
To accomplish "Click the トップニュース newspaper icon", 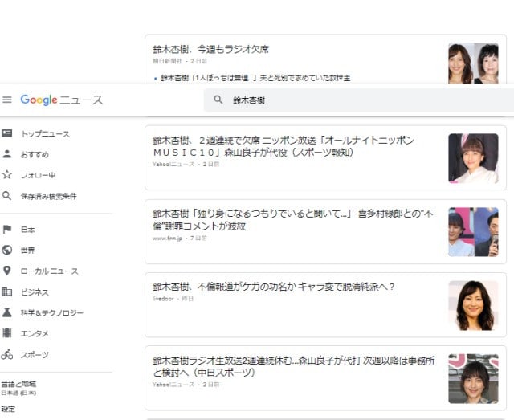I will click(x=7, y=133).
